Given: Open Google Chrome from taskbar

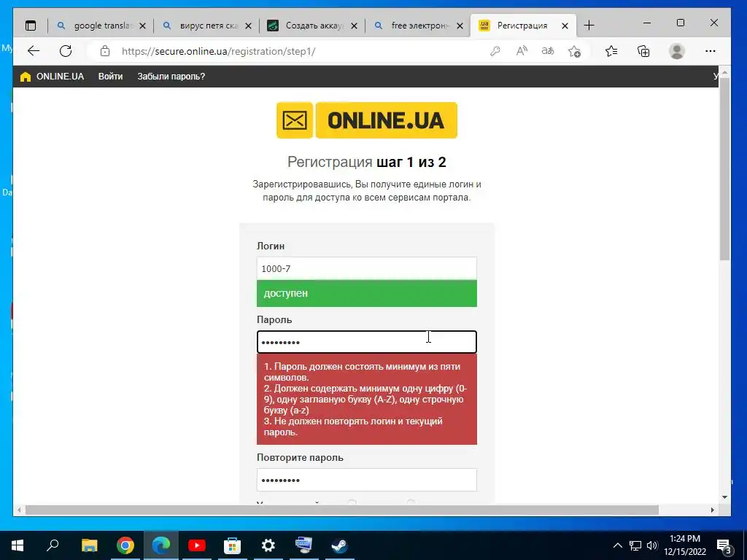Looking at the screenshot, I should (125, 545).
